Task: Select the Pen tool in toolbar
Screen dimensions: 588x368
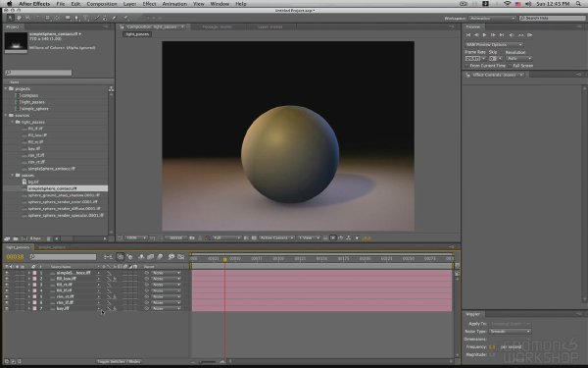Action: [x=76, y=18]
